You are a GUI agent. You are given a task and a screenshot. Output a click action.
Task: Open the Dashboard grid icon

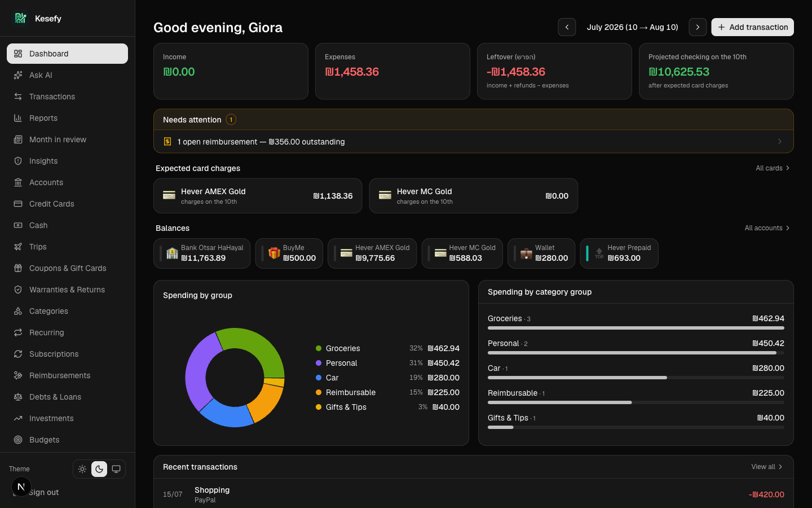click(18, 54)
